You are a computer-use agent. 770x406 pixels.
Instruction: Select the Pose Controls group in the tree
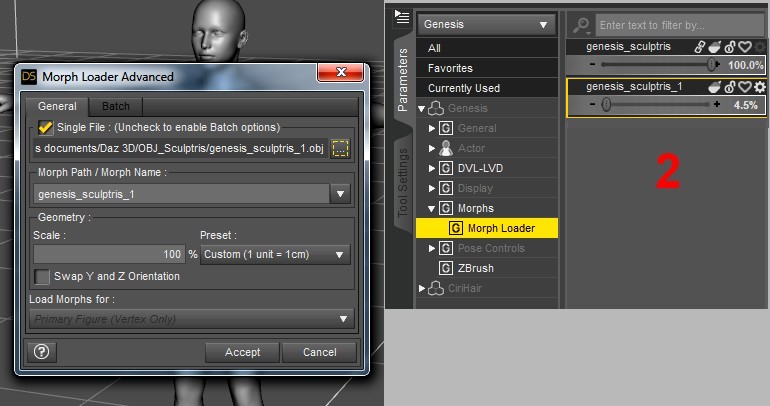[x=491, y=248]
